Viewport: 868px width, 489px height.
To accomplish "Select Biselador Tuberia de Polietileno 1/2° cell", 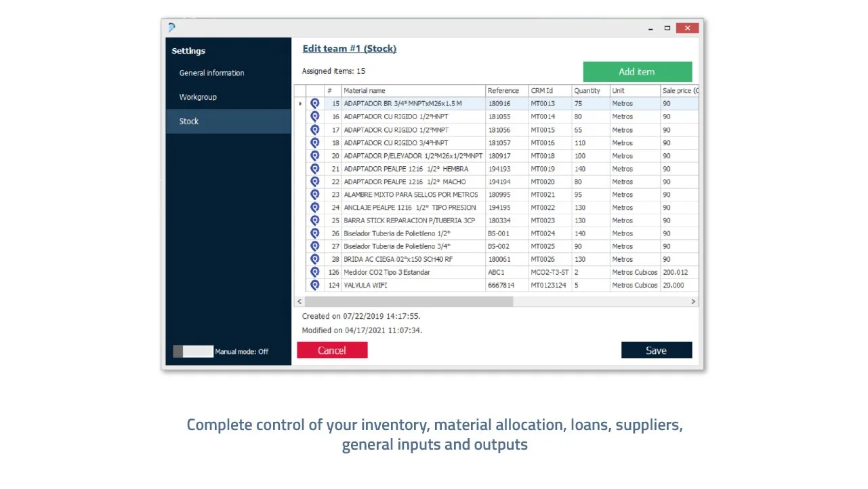I will pyautogui.click(x=413, y=233).
